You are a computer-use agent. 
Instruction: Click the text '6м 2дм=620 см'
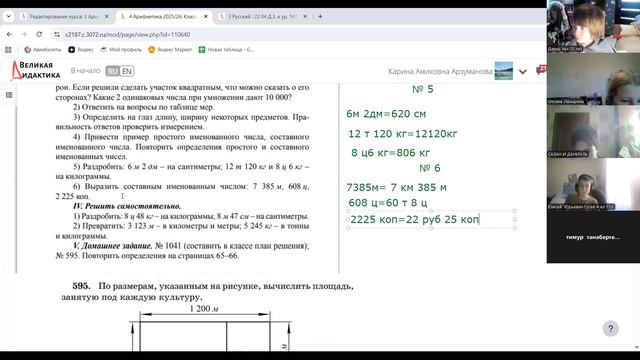(x=386, y=114)
